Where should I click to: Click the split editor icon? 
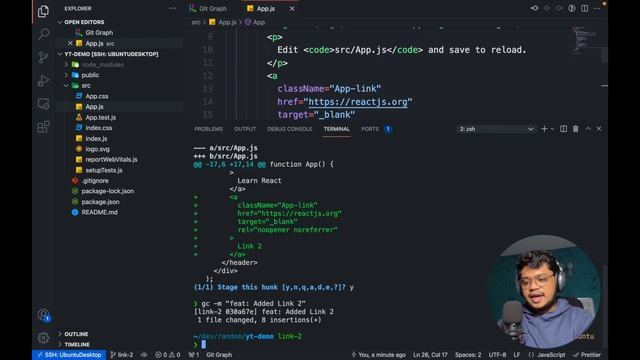pyautogui.click(x=584, y=8)
